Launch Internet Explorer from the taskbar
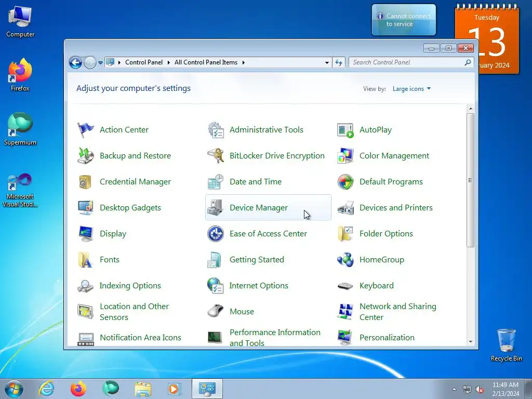Image resolution: width=532 pixels, height=399 pixels. (46, 389)
